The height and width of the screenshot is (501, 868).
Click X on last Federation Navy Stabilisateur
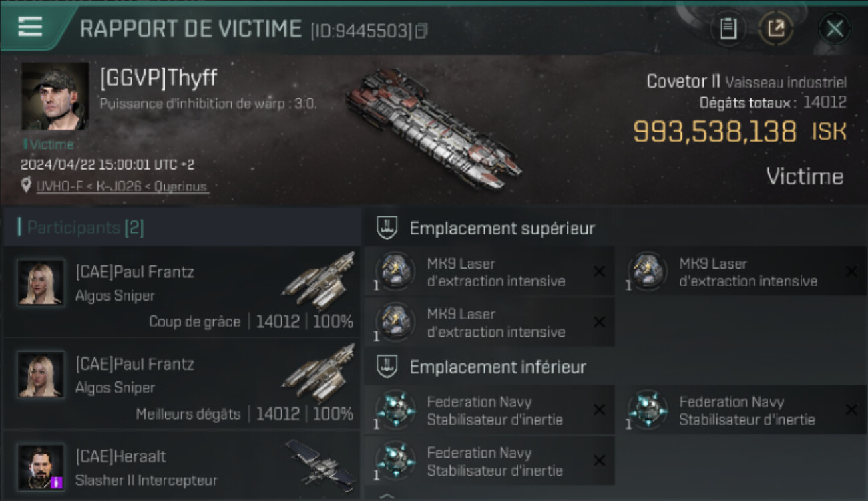point(600,461)
